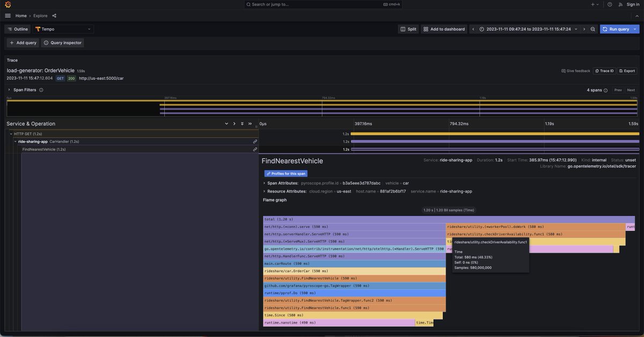
Task: Open the news feed icon
Action: (x=620, y=4)
